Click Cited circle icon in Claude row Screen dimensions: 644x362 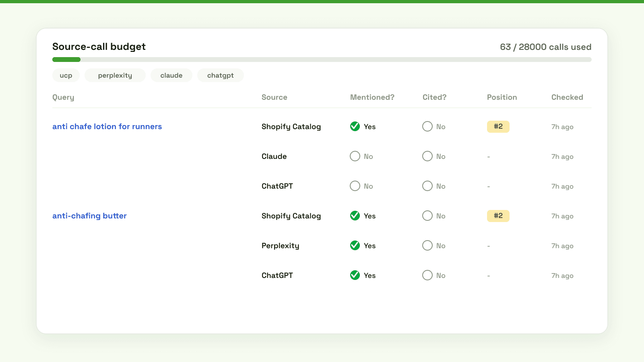coord(427,156)
